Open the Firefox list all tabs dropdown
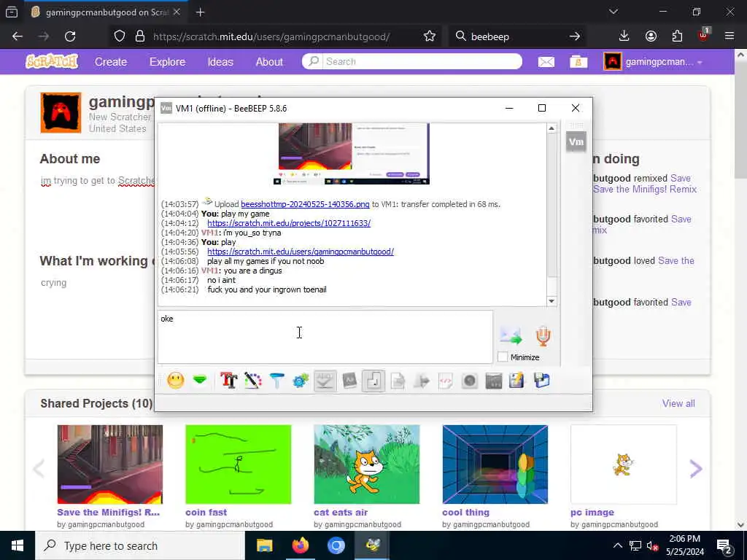Viewport: 747px width, 560px height. tap(613, 12)
